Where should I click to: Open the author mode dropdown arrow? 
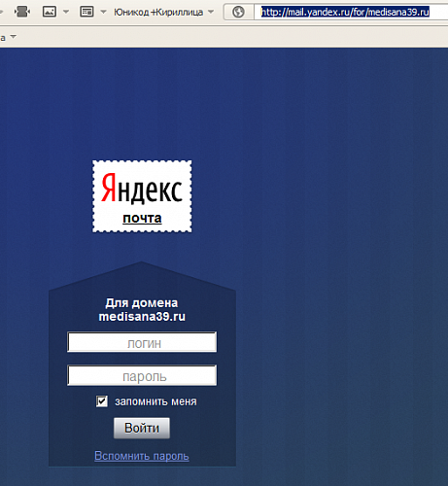pos(104,12)
